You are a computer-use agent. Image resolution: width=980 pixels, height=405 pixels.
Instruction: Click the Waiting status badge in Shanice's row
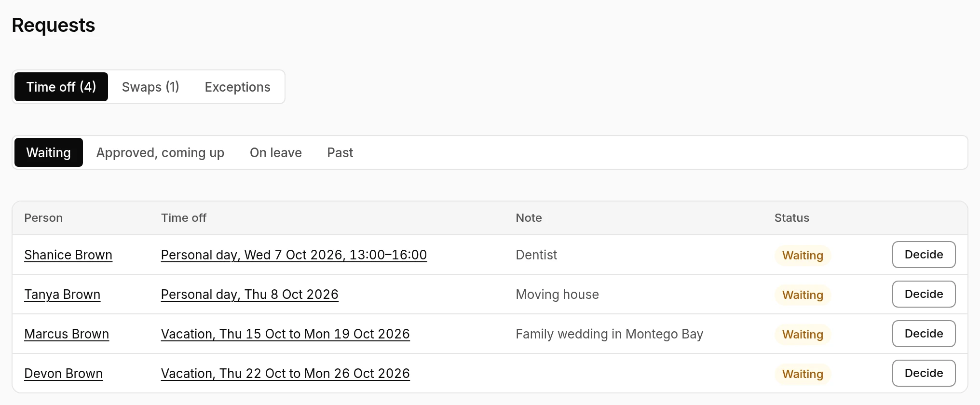coord(803,256)
